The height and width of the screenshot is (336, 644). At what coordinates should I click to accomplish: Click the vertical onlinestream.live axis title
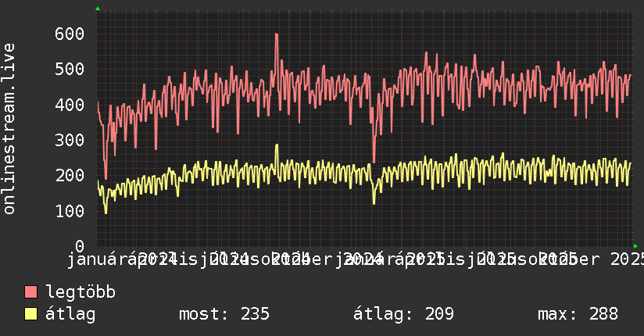point(9,129)
